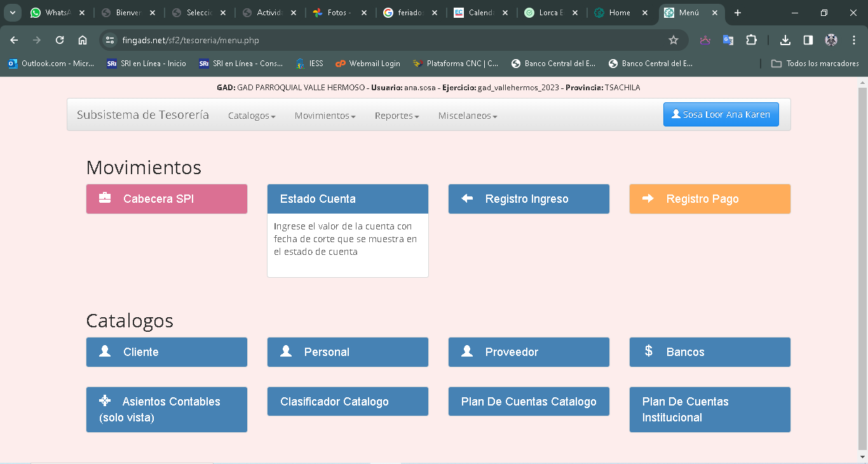Click the address bar URL field

click(381, 40)
